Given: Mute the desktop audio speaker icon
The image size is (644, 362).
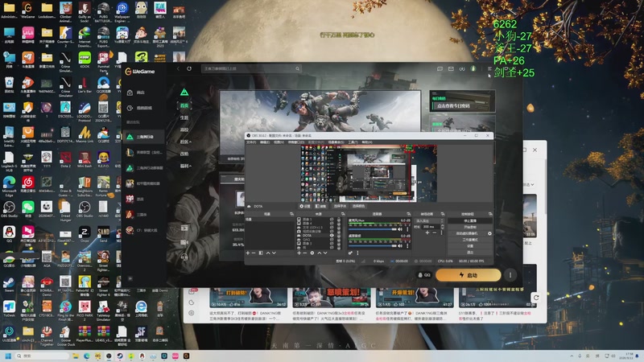Looking at the screenshot, I should pos(399,246).
